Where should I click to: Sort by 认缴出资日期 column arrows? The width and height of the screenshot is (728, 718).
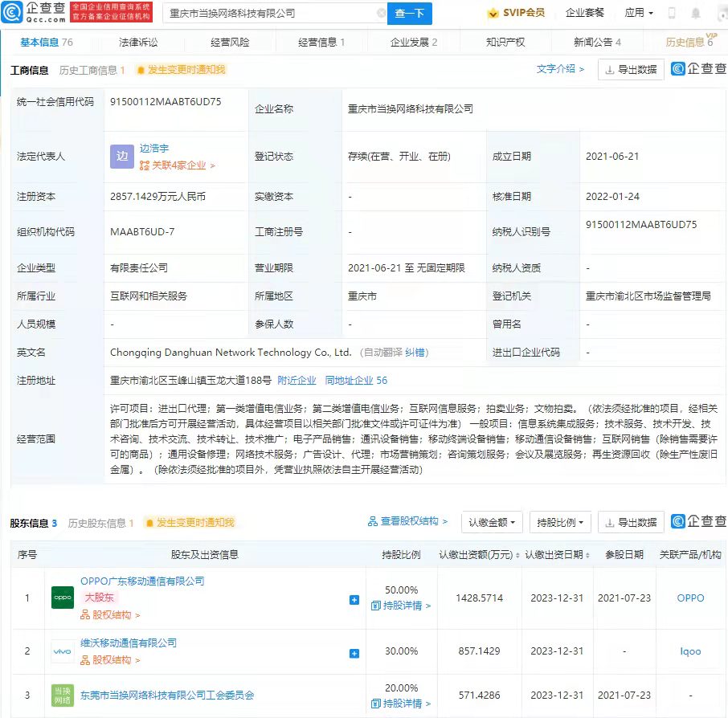587,555
